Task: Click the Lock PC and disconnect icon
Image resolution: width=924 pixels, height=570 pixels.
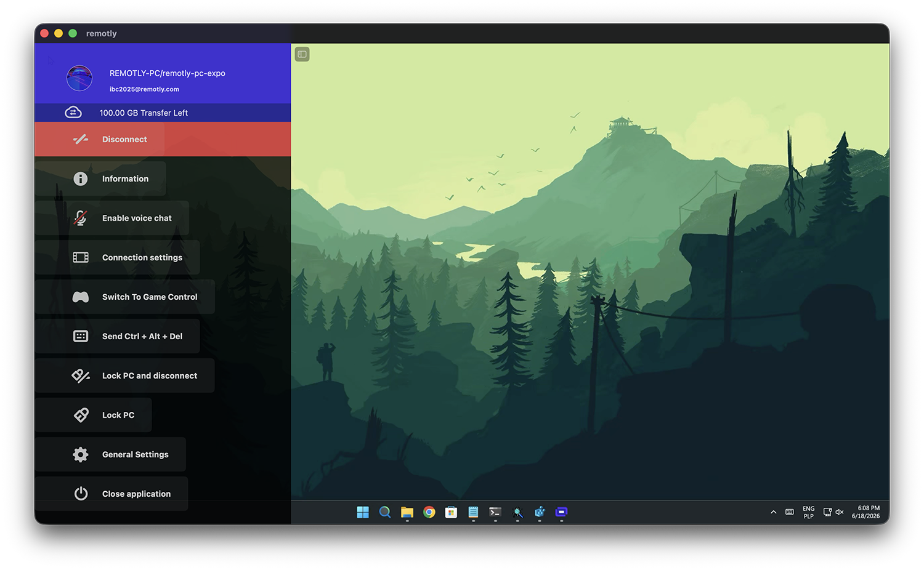Action: point(81,375)
